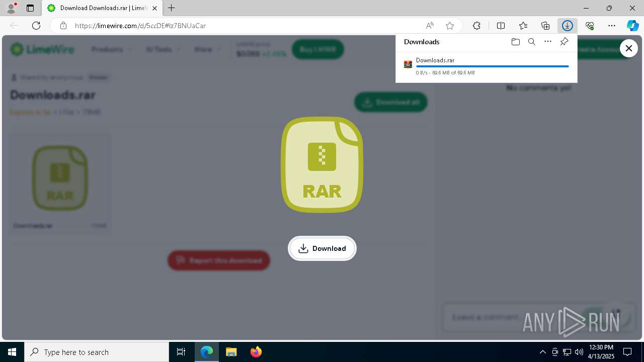Screen dimensions: 644x362
Task: Open Browser essentials heart icon
Action: pyautogui.click(x=590, y=26)
